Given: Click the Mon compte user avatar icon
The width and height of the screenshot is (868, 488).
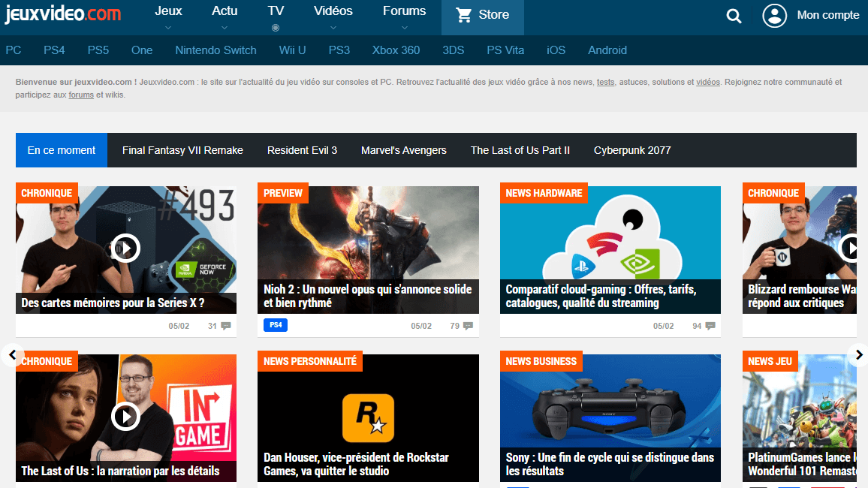Looking at the screenshot, I should click(774, 16).
